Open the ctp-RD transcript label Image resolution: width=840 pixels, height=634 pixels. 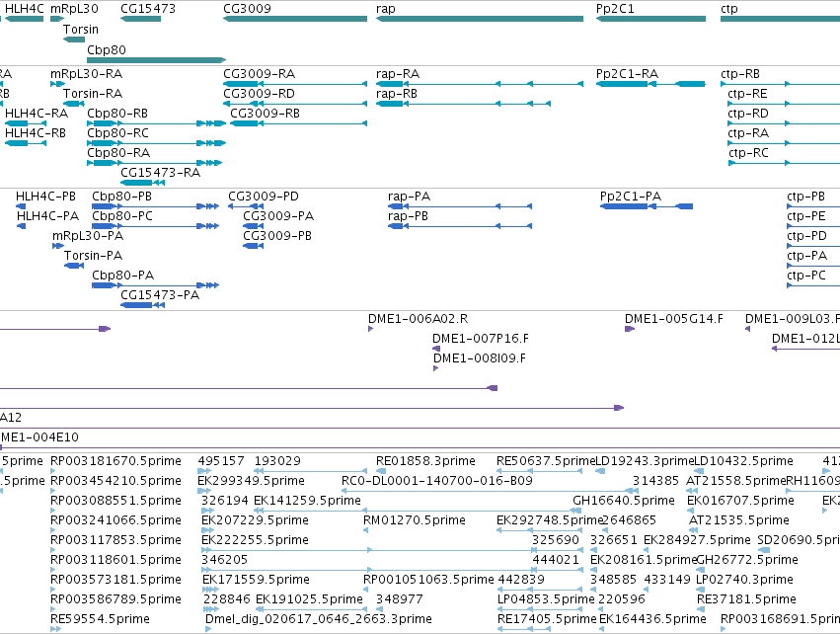tap(748, 114)
